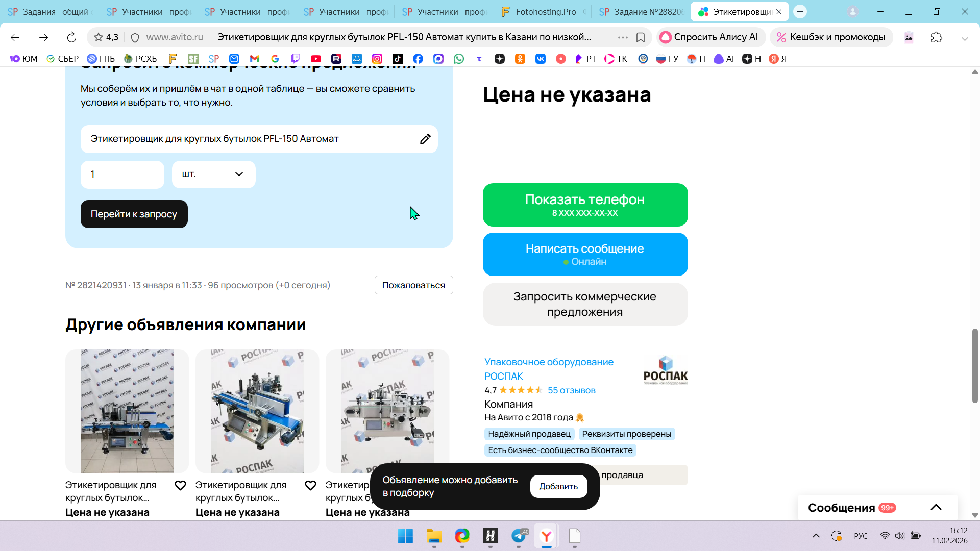Expand the Сообщения chat panel

[x=936, y=507]
